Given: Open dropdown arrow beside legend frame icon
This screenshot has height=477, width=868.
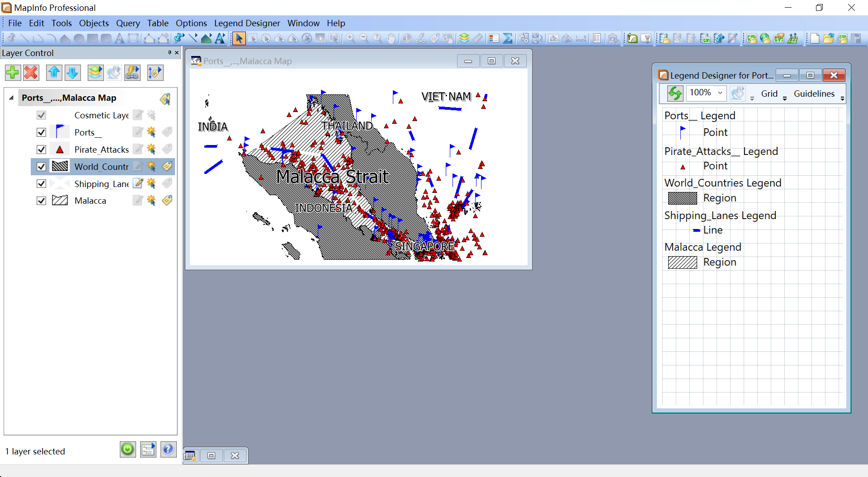Looking at the screenshot, I should tap(752, 98).
